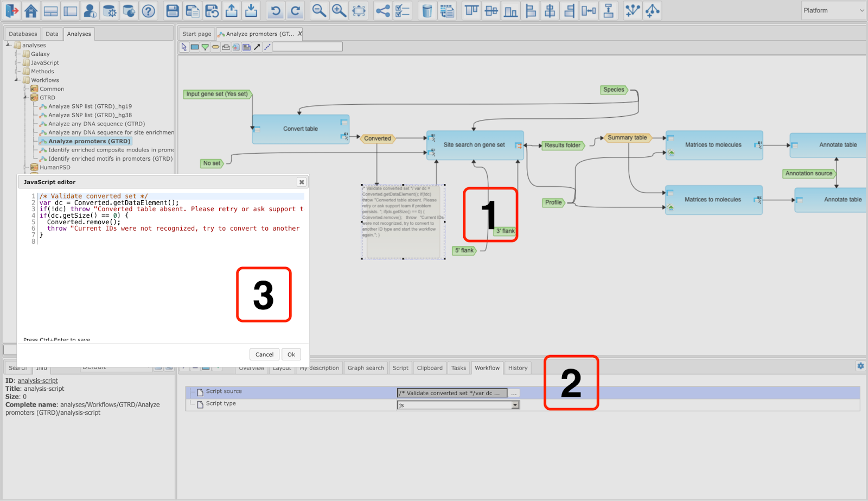The image size is (868, 501).
Task: Select the Site search on gene set node
Action: click(x=474, y=145)
